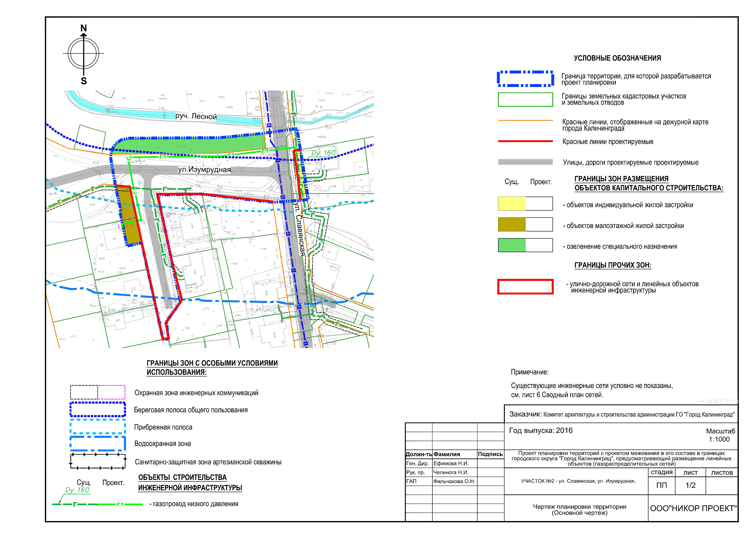Click the green special landscaping legend swatch
The image size is (756, 534).
pyautogui.click(x=512, y=245)
